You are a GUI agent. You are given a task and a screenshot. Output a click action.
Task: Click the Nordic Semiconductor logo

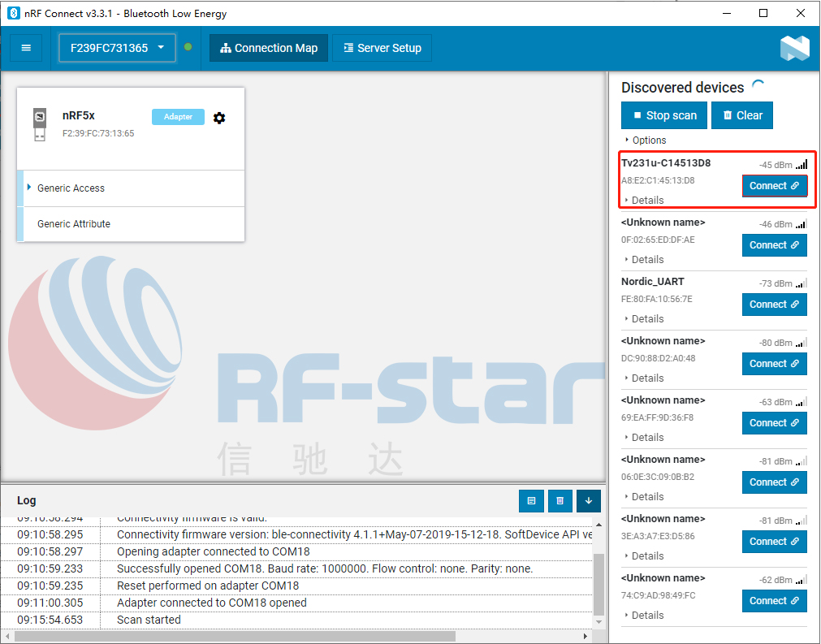click(x=793, y=48)
